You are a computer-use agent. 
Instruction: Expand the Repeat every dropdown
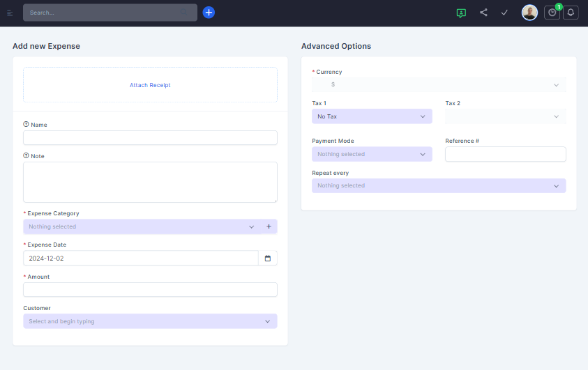439,186
